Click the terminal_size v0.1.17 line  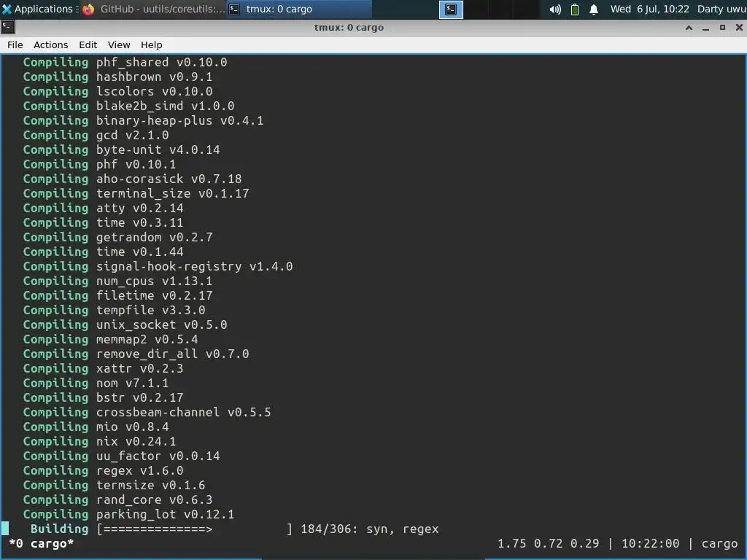pos(136,193)
